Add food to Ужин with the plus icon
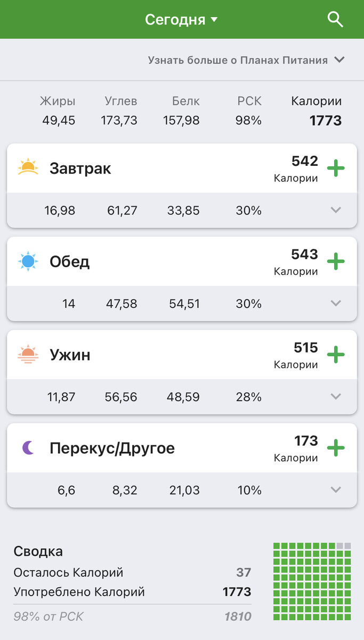 coord(336,354)
